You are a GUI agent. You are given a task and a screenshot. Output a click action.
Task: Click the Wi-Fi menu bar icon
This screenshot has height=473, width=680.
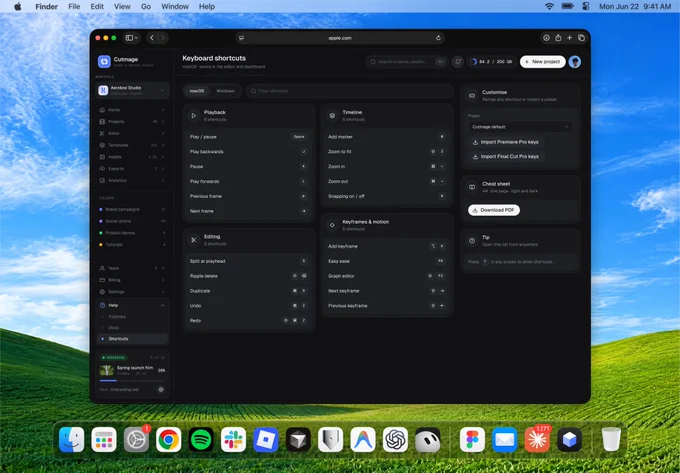coord(549,7)
